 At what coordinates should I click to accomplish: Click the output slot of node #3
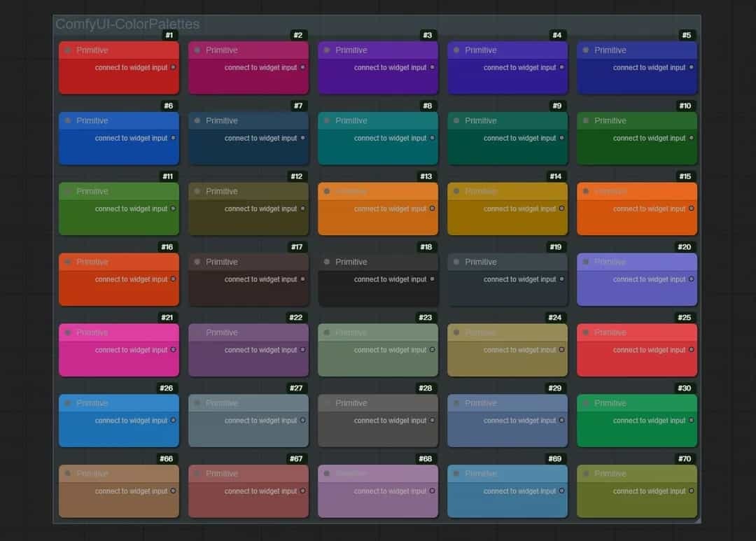click(432, 68)
